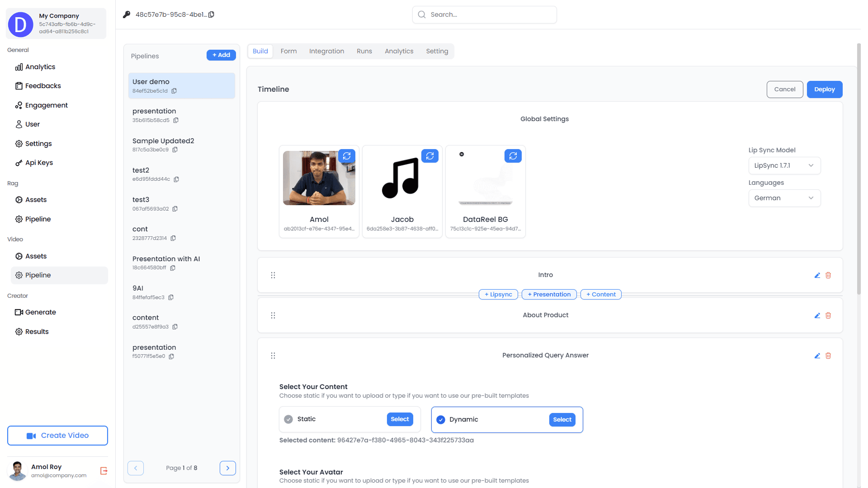Open Feedbacks in sidebar
Screen dimensions: 868x488
pos(38,86)
